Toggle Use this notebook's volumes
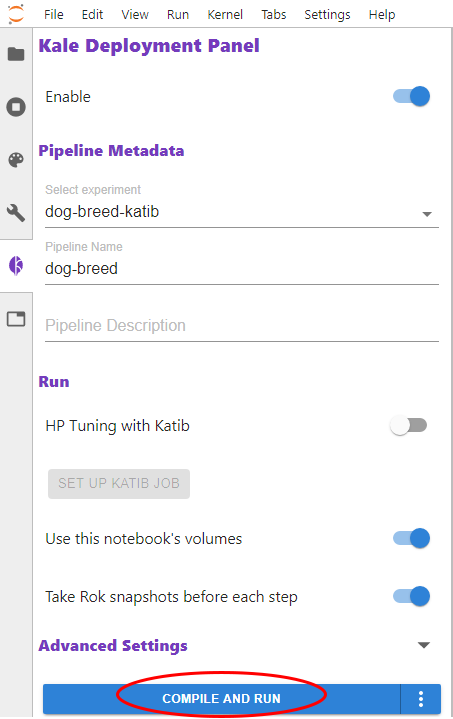 pos(411,538)
